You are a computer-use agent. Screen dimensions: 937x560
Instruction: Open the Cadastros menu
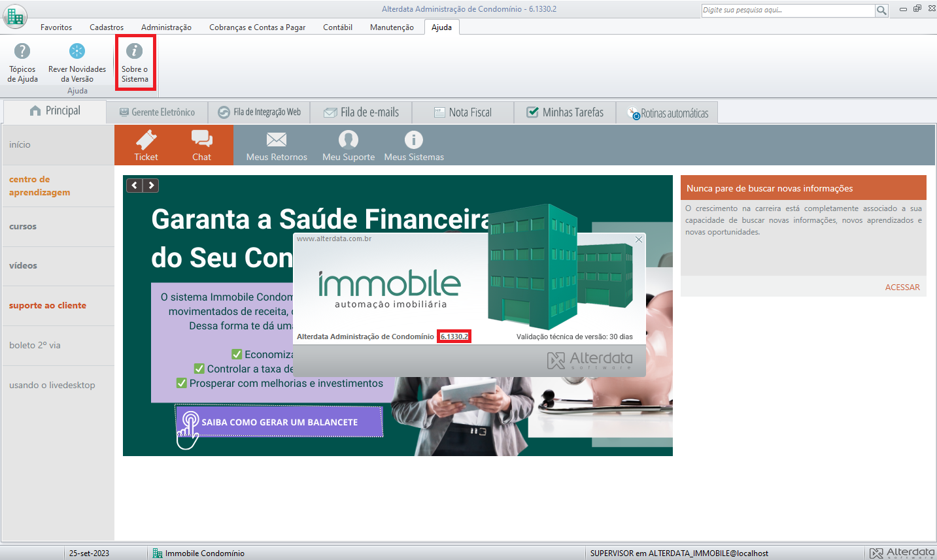[107, 27]
